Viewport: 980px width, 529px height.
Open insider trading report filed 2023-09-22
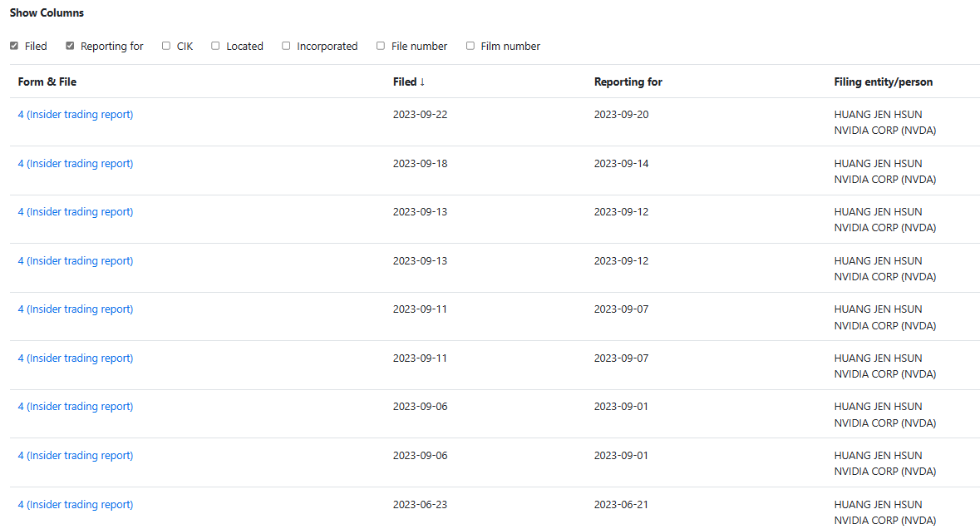click(x=76, y=115)
